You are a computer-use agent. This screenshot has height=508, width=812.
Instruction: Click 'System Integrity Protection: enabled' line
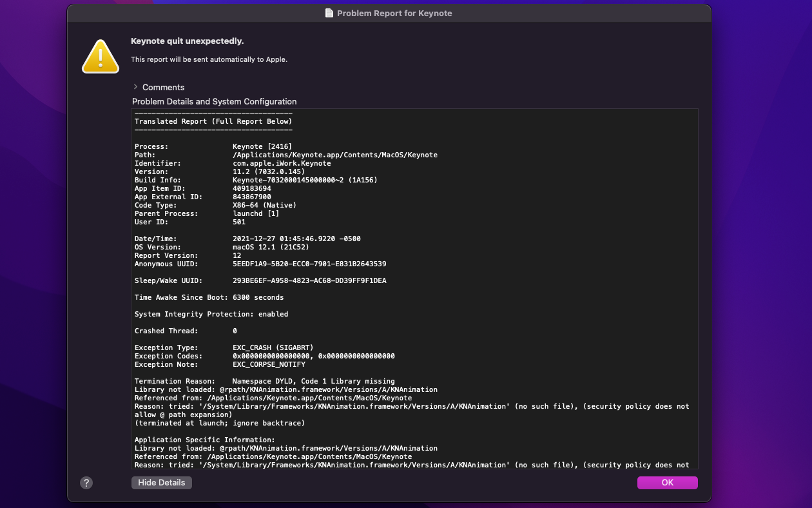211,314
